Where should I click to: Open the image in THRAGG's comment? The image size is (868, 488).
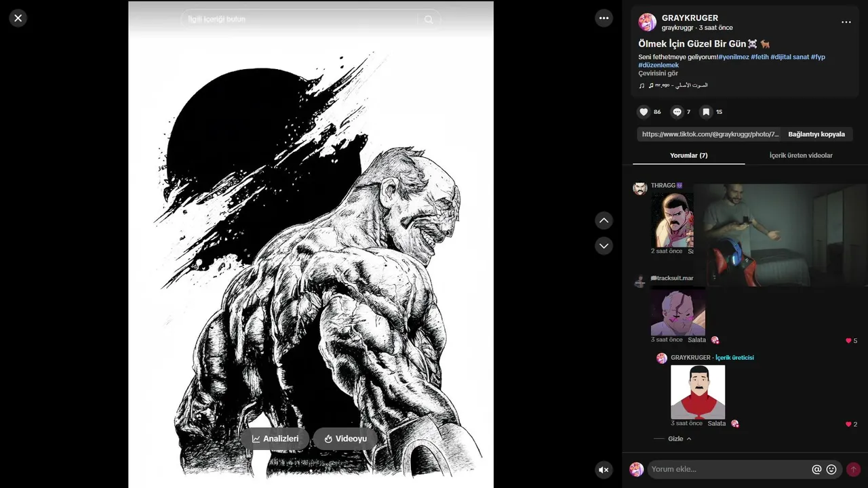pos(672,220)
